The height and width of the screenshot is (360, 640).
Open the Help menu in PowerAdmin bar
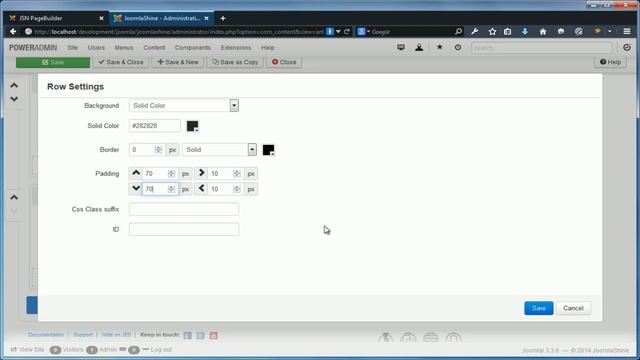click(x=268, y=48)
